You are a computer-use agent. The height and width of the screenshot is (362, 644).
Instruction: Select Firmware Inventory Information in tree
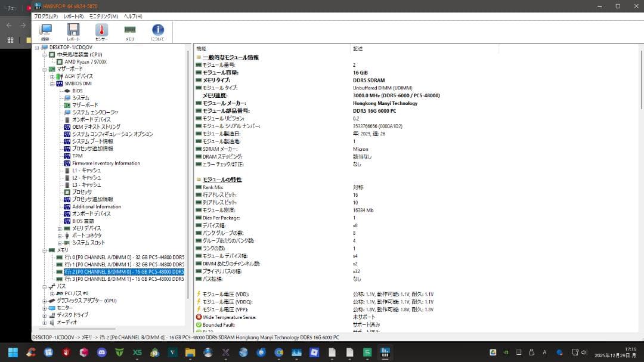(x=106, y=163)
